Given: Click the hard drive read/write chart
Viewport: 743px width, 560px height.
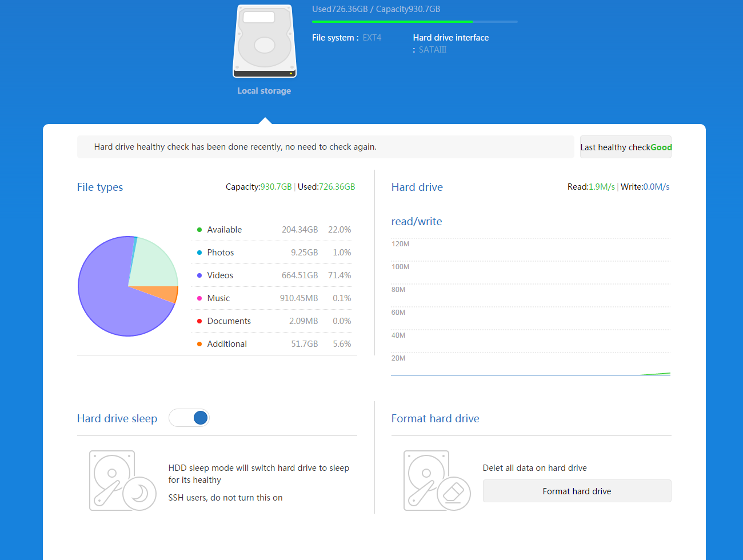Looking at the screenshot, I should pos(530,309).
